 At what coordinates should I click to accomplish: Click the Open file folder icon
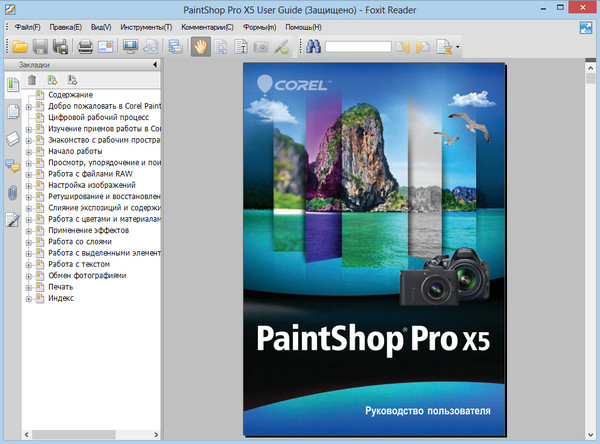click(19, 46)
